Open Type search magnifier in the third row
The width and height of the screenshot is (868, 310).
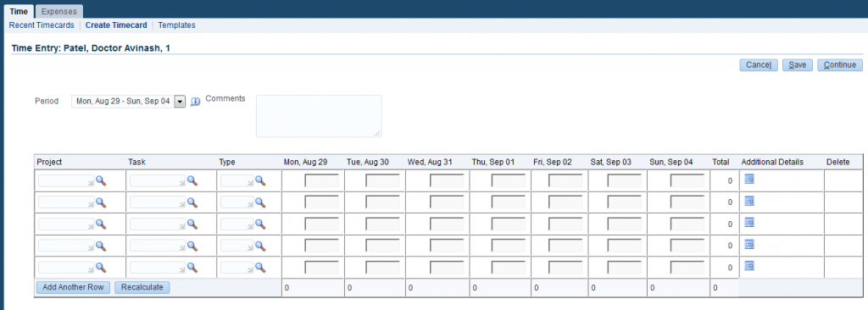(260, 224)
